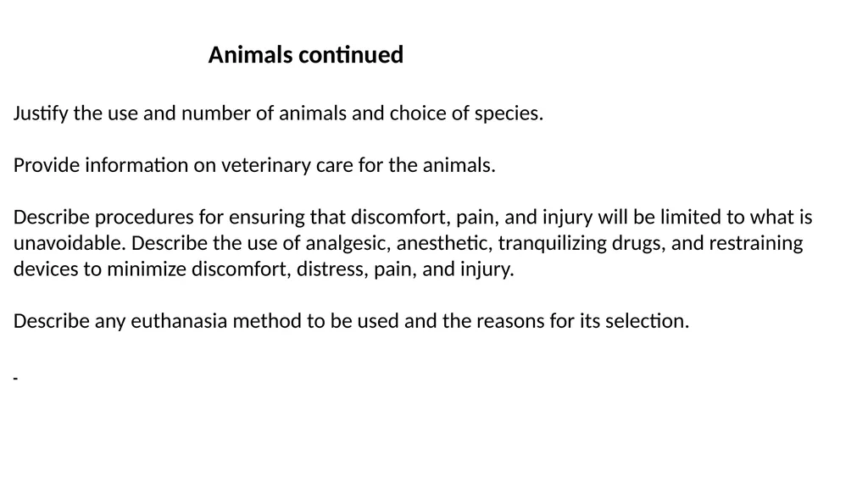Click the line starting 'unavoidable. Describe the use'

pyautogui.click(x=408, y=243)
